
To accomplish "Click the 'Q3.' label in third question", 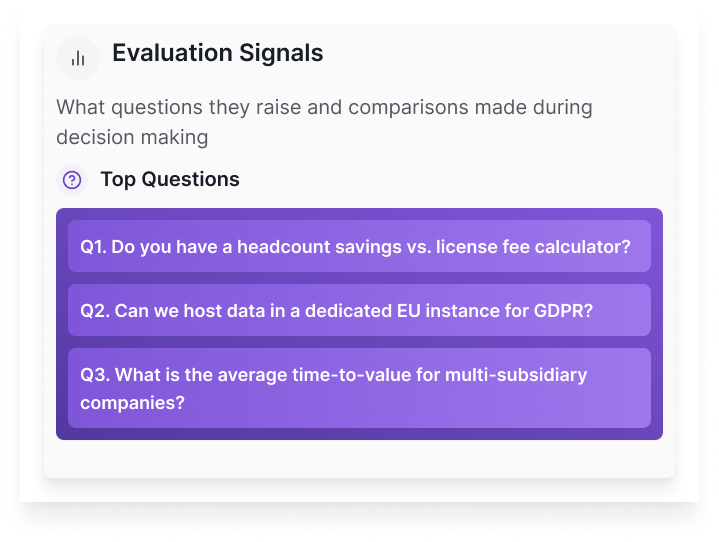I will 95,375.
